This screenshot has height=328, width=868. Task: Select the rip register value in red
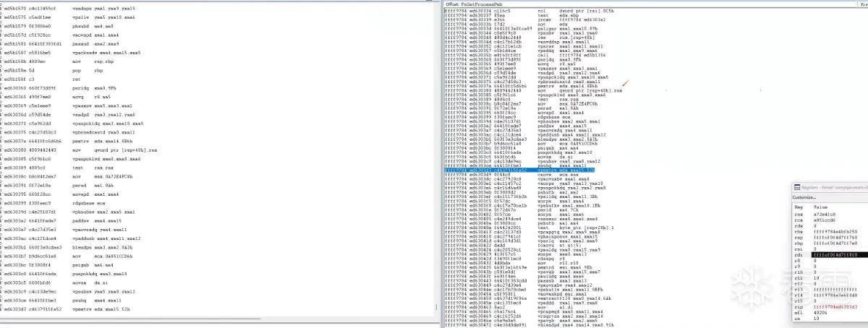tap(835, 306)
